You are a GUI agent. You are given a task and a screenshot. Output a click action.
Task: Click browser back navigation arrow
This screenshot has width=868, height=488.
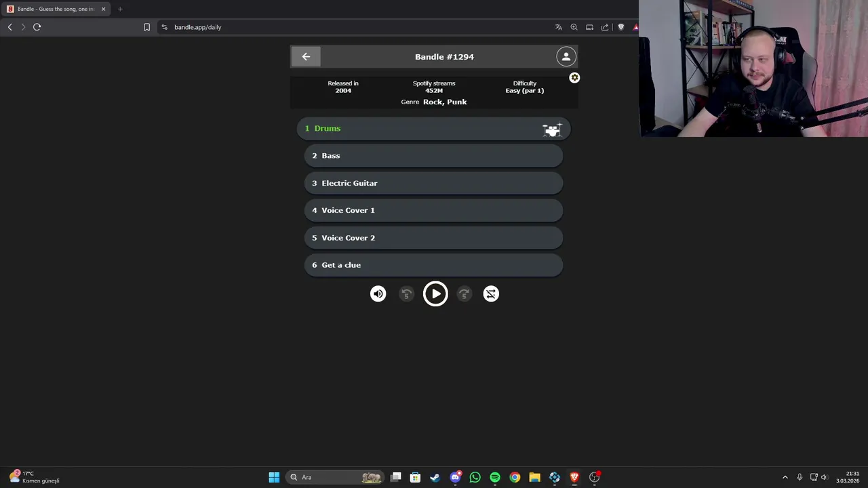click(x=9, y=27)
